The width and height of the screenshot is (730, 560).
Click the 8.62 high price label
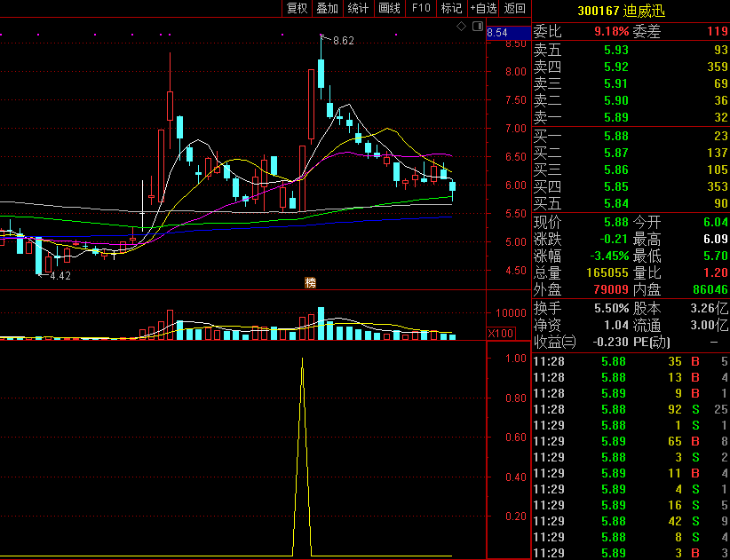coord(344,41)
